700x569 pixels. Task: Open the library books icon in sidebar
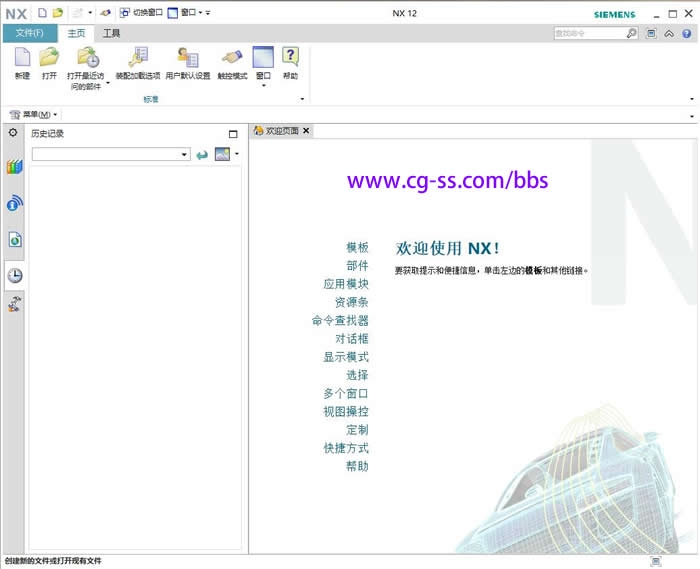tap(14, 166)
